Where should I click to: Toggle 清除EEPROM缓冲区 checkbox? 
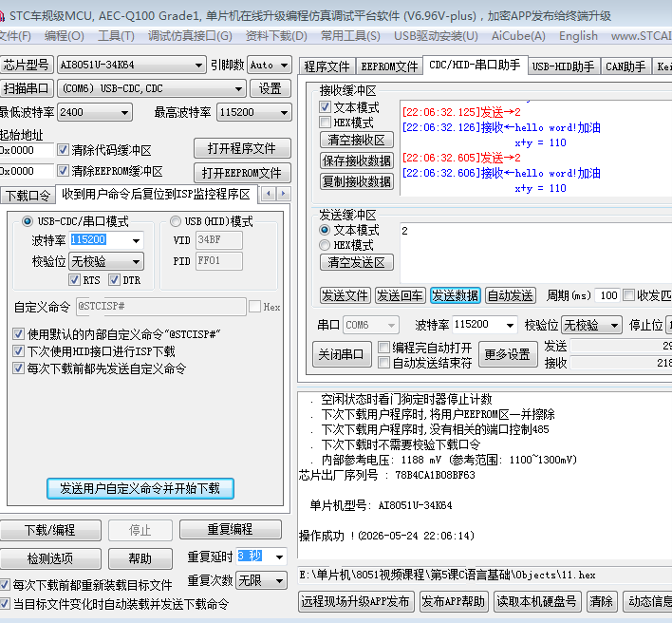(x=63, y=171)
